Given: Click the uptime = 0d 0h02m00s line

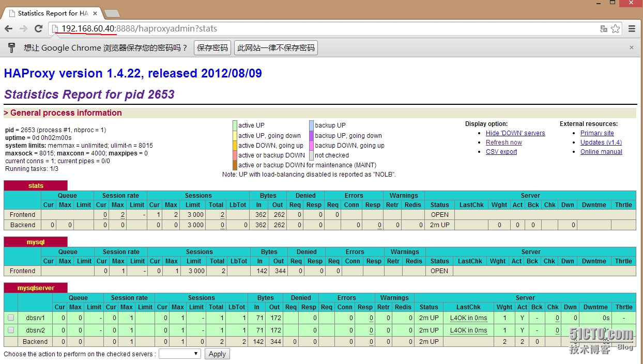Looking at the screenshot, I should click(38, 138).
